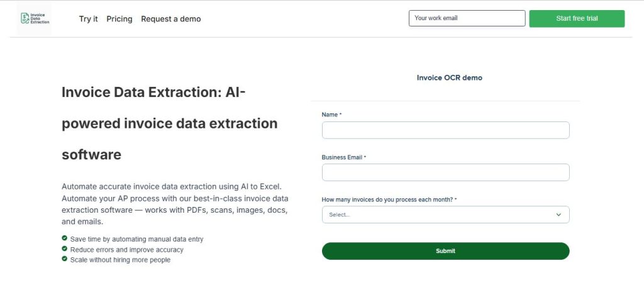The height and width of the screenshot is (302, 644).
Task: Submit the Invoice OCR demo form
Action: (x=445, y=251)
